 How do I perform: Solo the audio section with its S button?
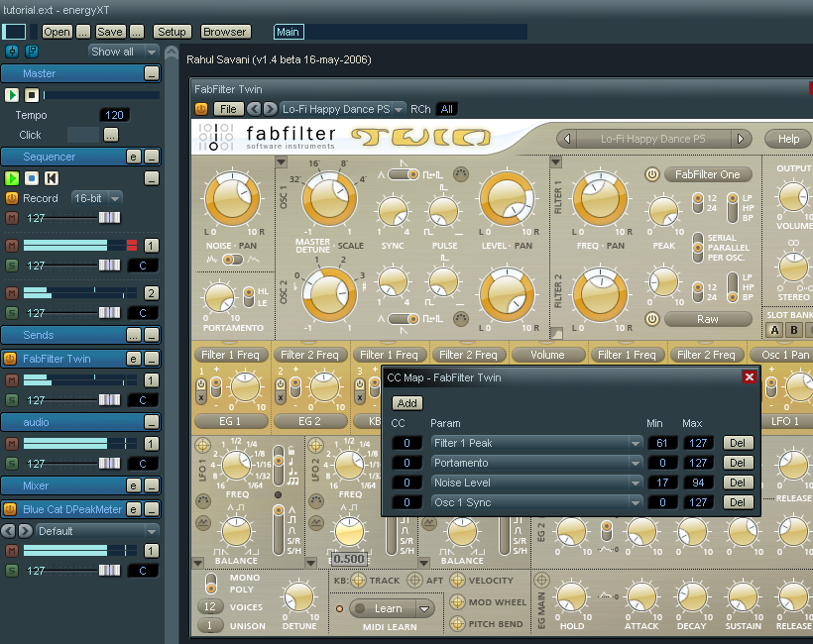point(12,463)
